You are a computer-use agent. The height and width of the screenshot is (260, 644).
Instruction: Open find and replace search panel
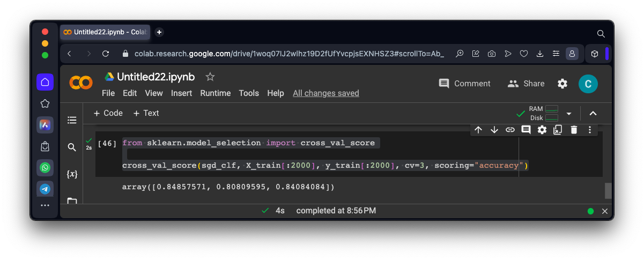coord(72,147)
